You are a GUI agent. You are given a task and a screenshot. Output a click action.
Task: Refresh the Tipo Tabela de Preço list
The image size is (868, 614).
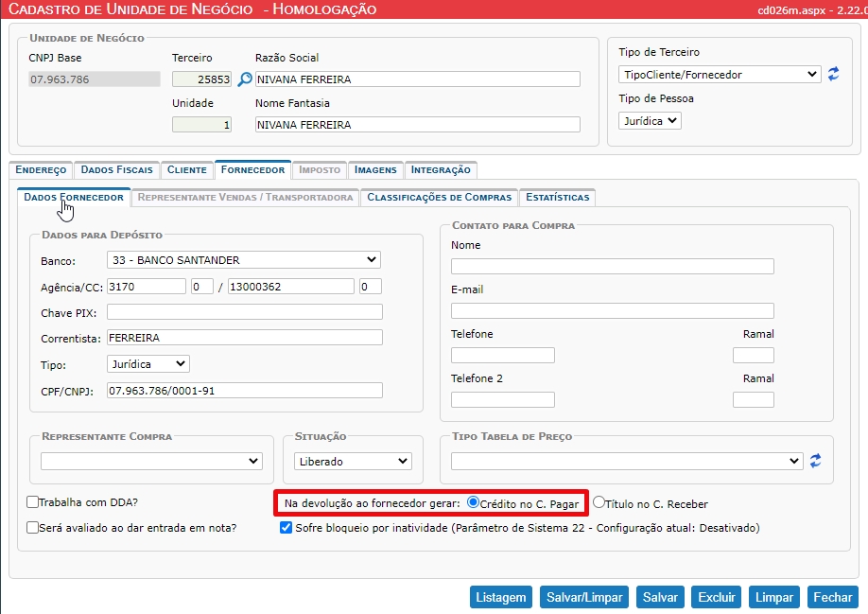(815, 461)
